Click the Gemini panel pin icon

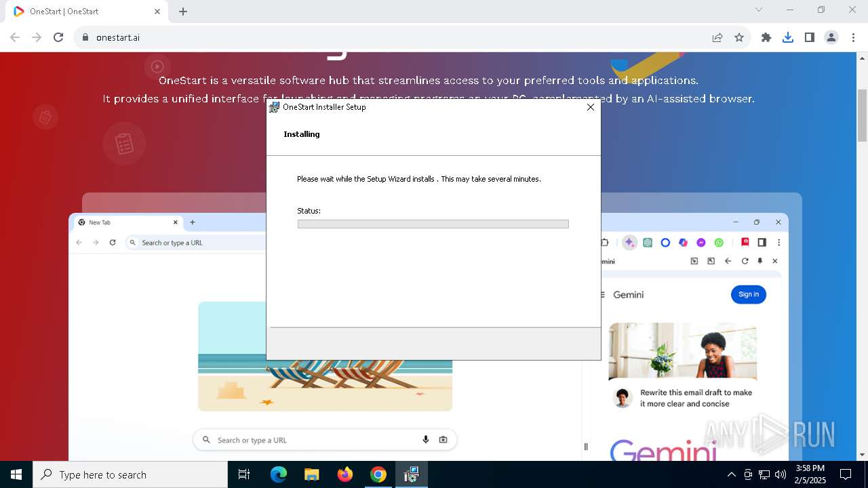pyautogui.click(x=760, y=261)
